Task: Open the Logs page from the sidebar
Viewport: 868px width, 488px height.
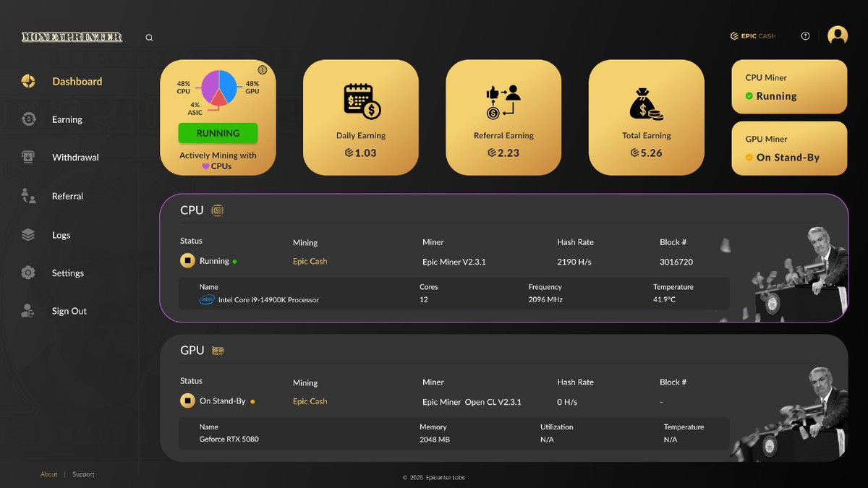Action: pyautogui.click(x=61, y=234)
